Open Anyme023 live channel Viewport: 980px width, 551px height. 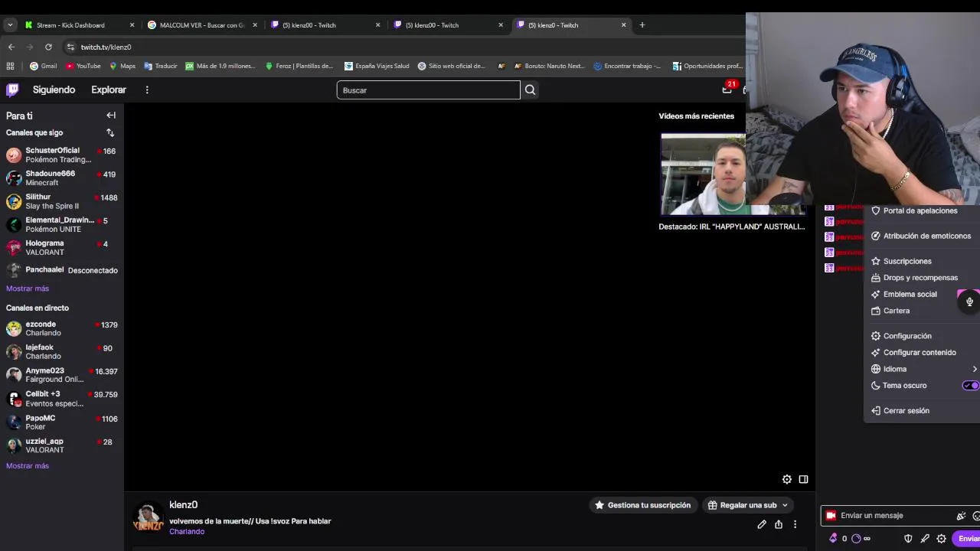point(62,375)
